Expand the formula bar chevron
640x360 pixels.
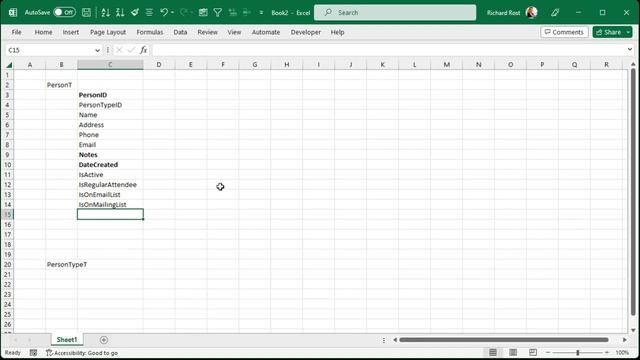[x=630, y=49]
